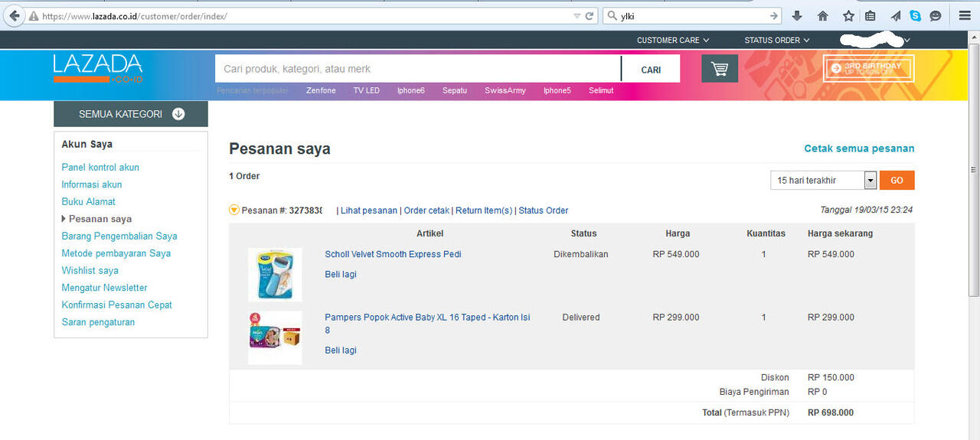Image resolution: width=980 pixels, height=440 pixels.
Task: Open Metode pembayaran Saya
Action: tap(116, 253)
